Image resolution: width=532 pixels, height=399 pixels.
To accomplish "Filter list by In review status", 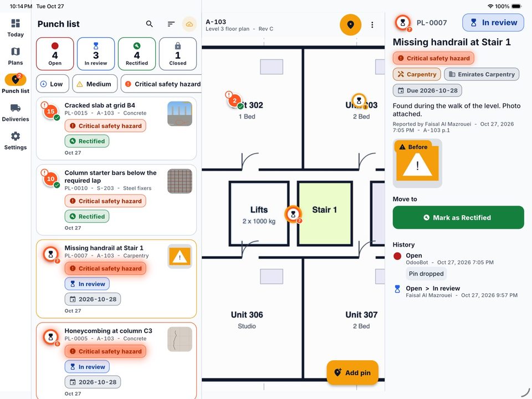I will pyautogui.click(x=96, y=54).
